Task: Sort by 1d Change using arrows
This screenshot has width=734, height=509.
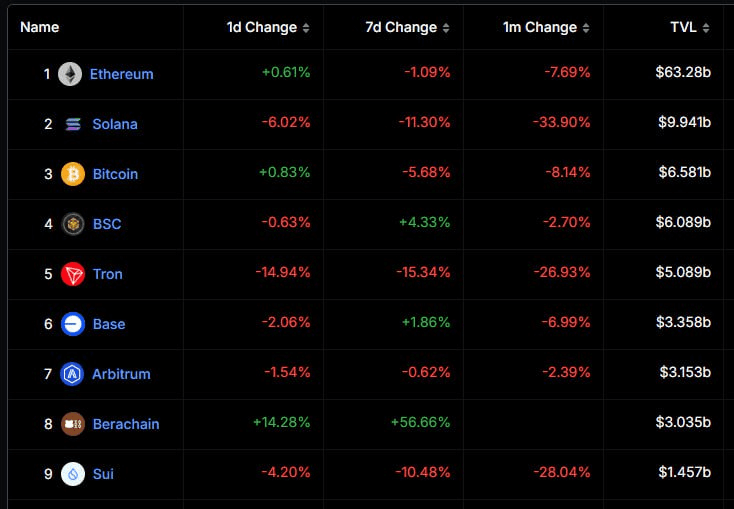Action: (x=306, y=28)
